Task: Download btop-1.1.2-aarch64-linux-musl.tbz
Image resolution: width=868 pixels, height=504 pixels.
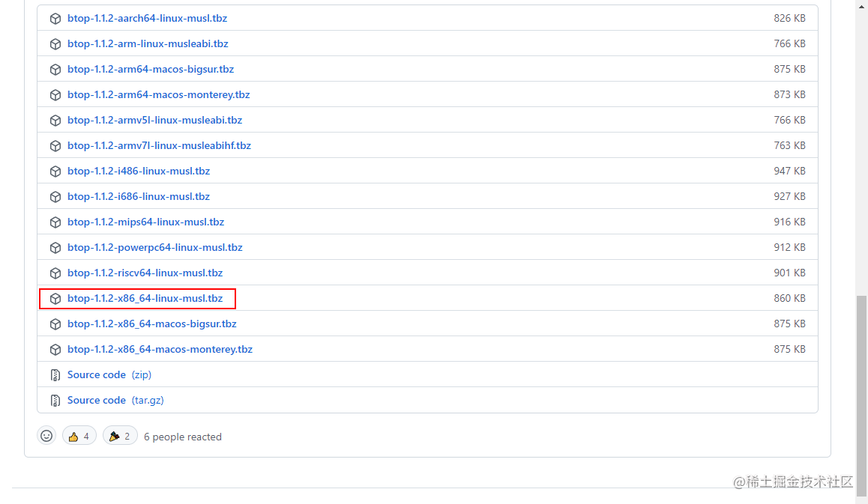Action: point(147,18)
